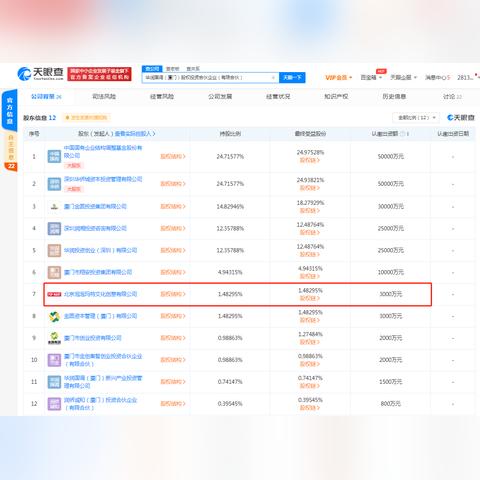480x480 pixels.
Task: Click the green-yellow company logo in row 8
Action: tap(54, 316)
